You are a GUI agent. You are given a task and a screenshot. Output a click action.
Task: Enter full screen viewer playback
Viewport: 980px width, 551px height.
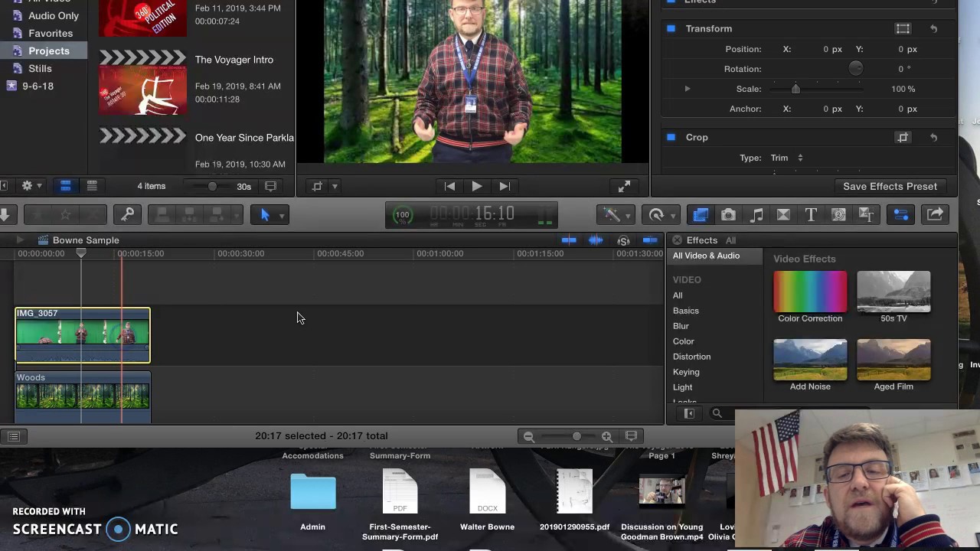click(x=624, y=186)
